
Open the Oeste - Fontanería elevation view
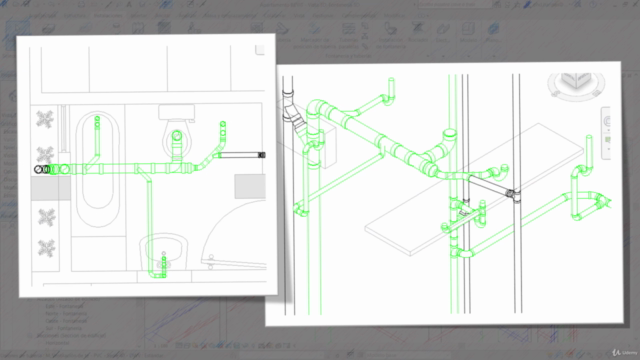point(66,321)
